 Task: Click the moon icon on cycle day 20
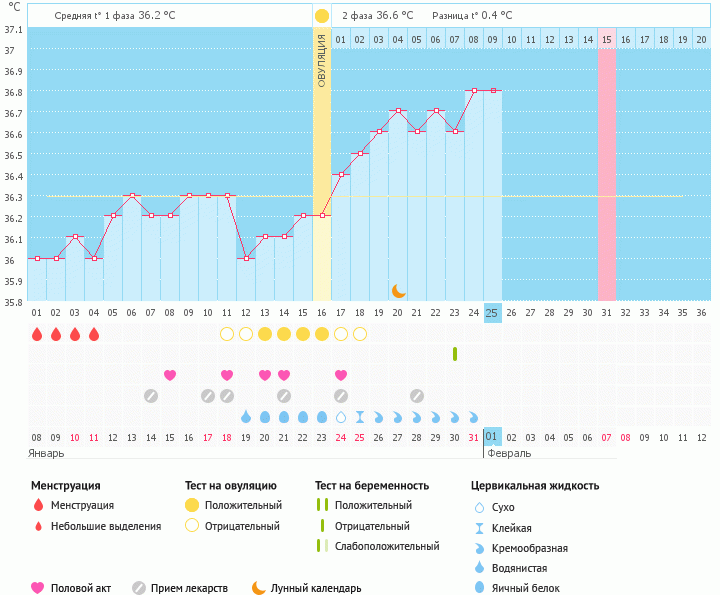[398, 290]
